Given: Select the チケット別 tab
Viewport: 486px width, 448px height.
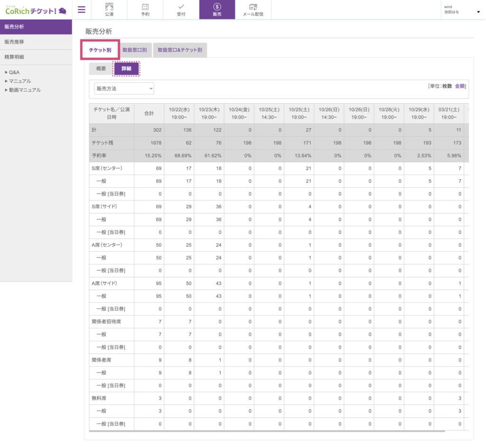Looking at the screenshot, I should pos(100,50).
